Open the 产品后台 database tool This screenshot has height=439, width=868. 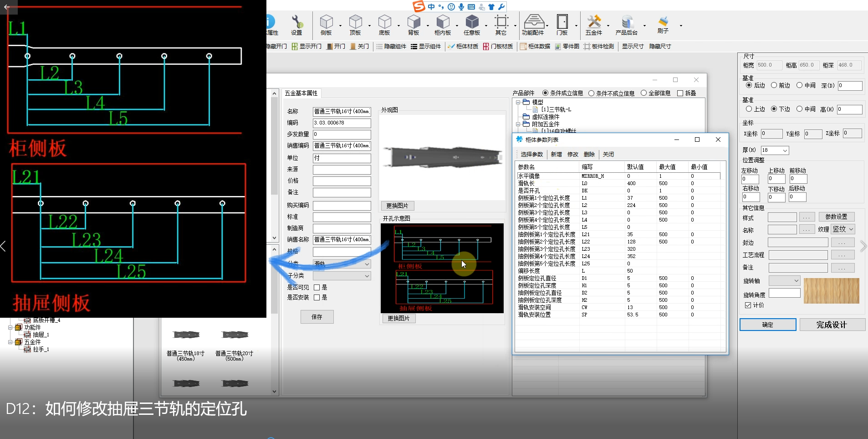click(627, 25)
